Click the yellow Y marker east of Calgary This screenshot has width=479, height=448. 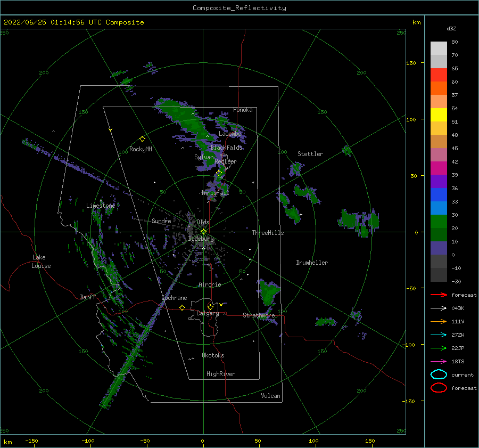[221, 305]
